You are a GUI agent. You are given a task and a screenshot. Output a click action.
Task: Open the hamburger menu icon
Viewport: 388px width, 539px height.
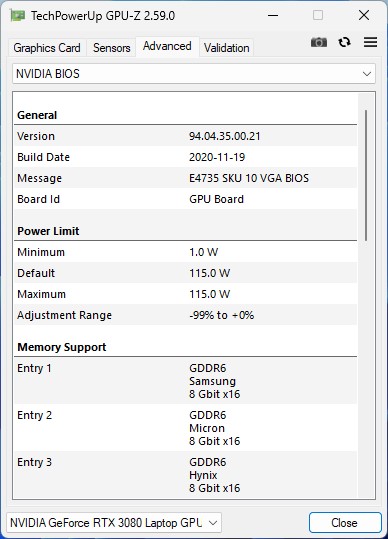pos(370,42)
